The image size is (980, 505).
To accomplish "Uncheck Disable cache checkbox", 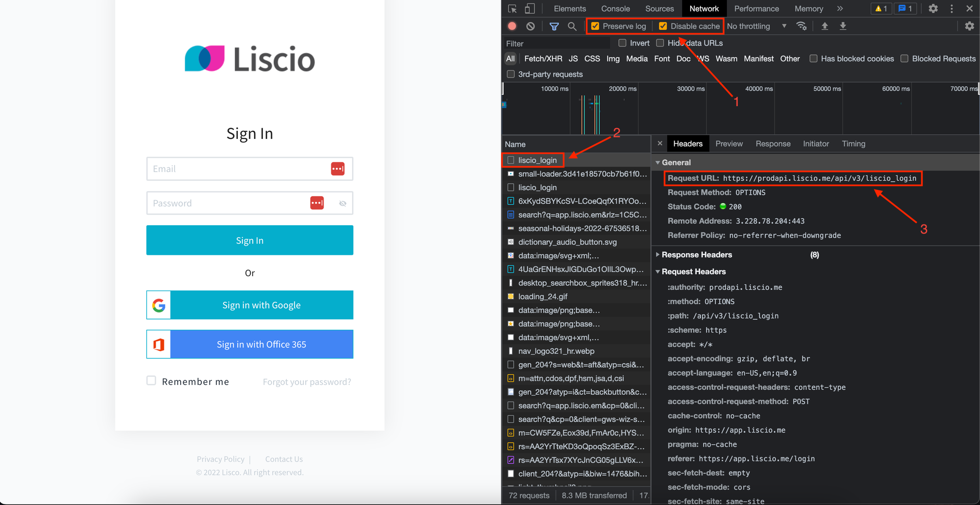I will point(663,26).
